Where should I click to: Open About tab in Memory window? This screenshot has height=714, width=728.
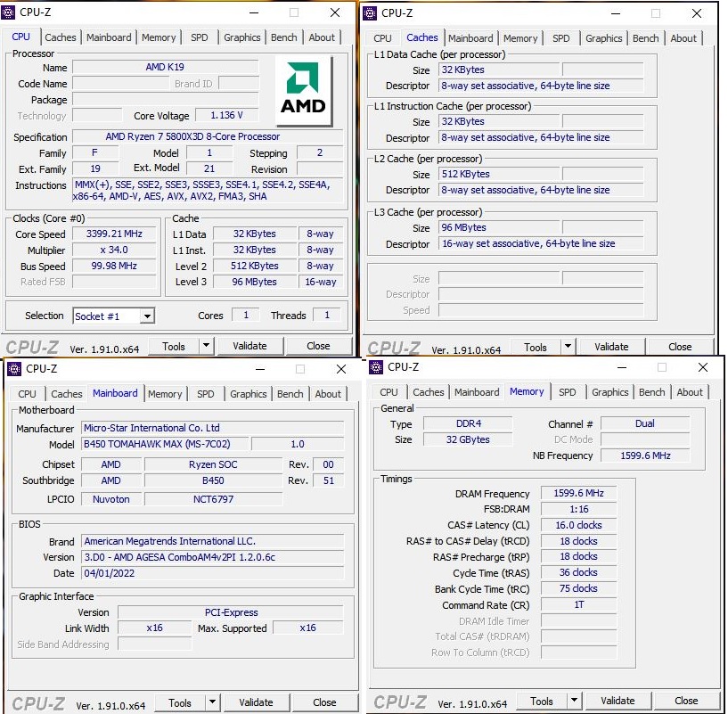coord(690,392)
